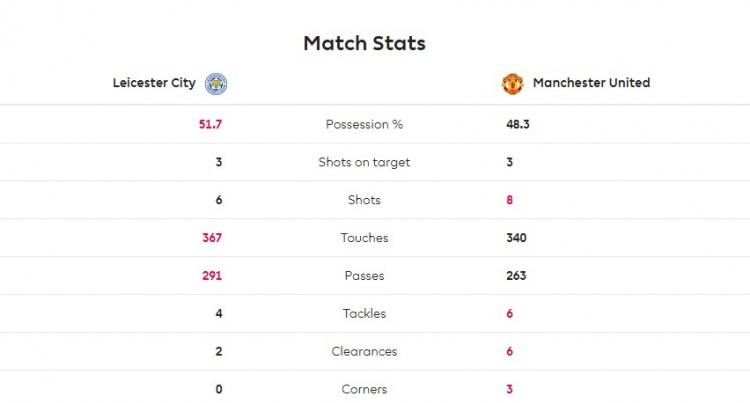
Task: Click Manchester United's 263 passes value
Action: coord(517,275)
